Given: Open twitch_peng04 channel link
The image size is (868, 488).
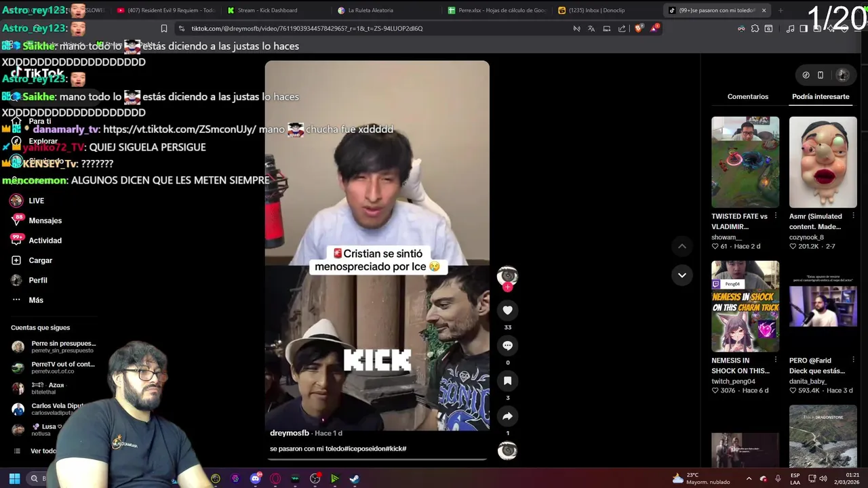Looking at the screenshot, I should pyautogui.click(x=734, y=382).
